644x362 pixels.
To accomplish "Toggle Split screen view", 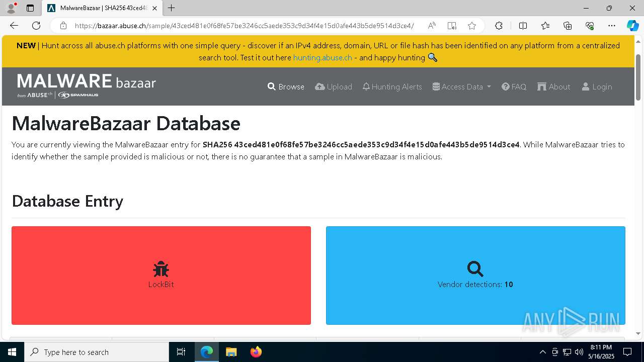I will pos(523,26).
